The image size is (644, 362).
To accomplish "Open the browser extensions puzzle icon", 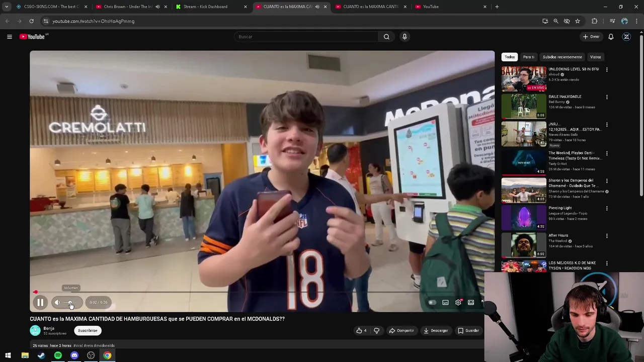I will (595, 21).
